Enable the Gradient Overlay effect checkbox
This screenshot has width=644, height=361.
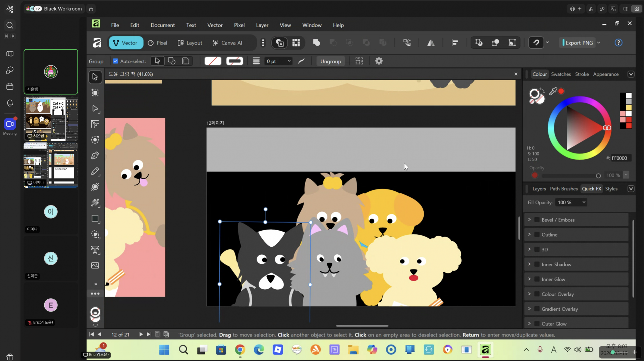[537, 309]
